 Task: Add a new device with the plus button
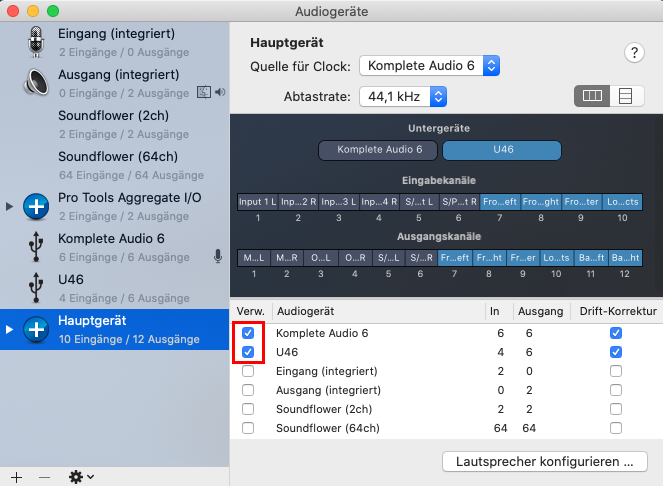click(16, 478)
